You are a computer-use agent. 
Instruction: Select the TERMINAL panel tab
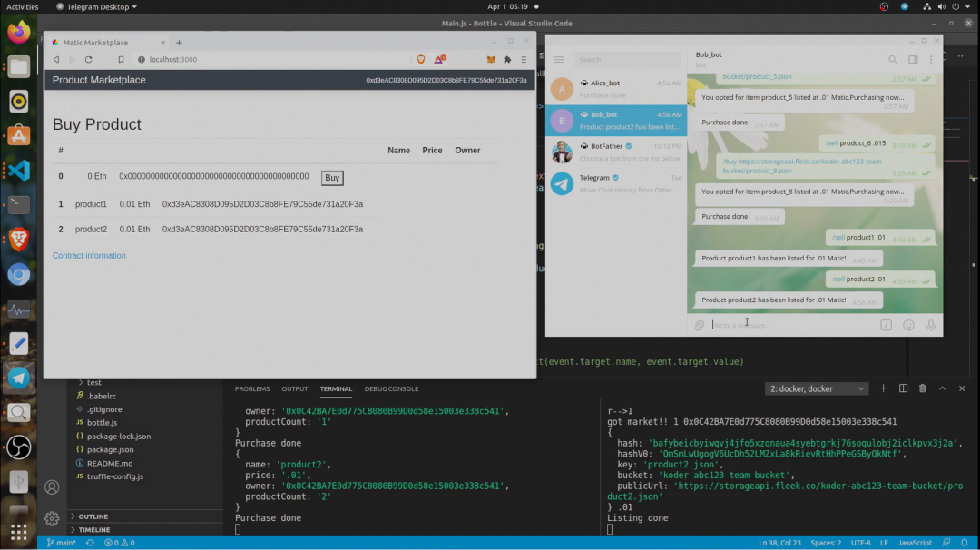click(337, 388)
